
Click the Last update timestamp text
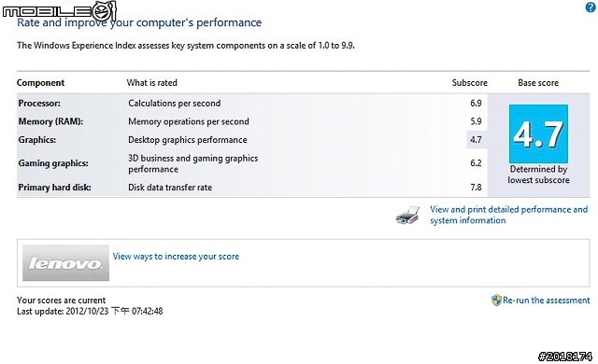tap(90, 311)
